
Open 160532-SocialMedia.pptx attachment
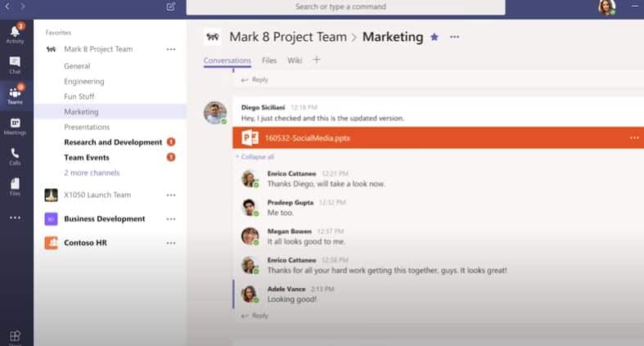coord(439,138)
